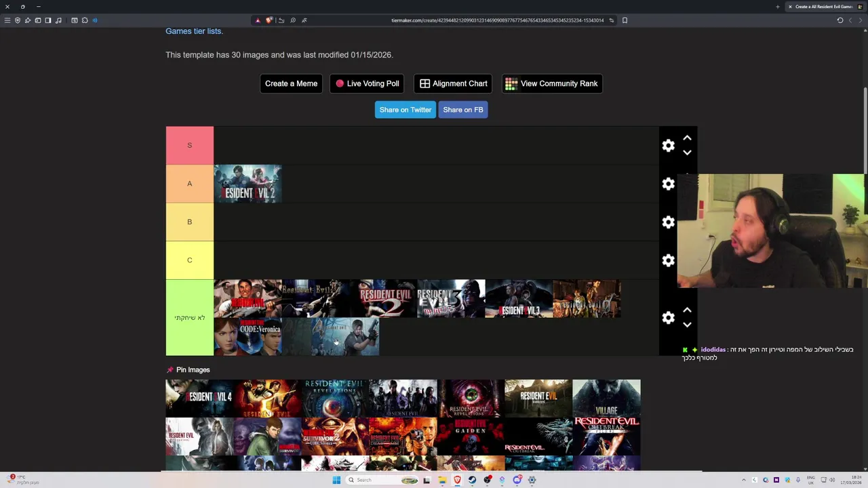
Task: Open settings gear for the לא שיחקתי row
Action: (x=668, y=317)
